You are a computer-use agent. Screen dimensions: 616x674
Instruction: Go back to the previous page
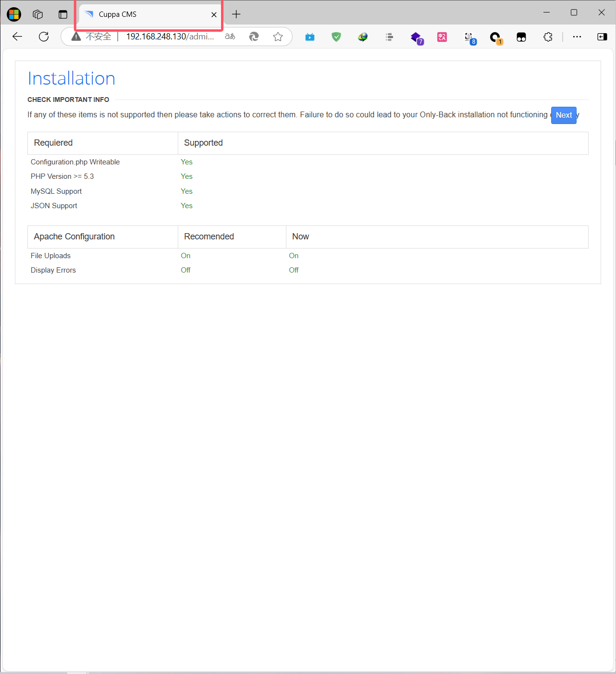click(x=17, y=37)
